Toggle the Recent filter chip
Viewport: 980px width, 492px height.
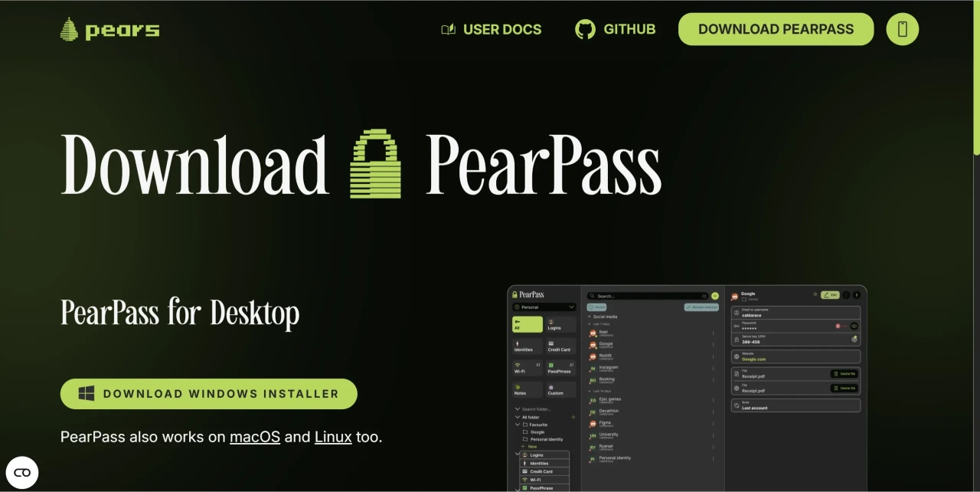coord(596,307)
